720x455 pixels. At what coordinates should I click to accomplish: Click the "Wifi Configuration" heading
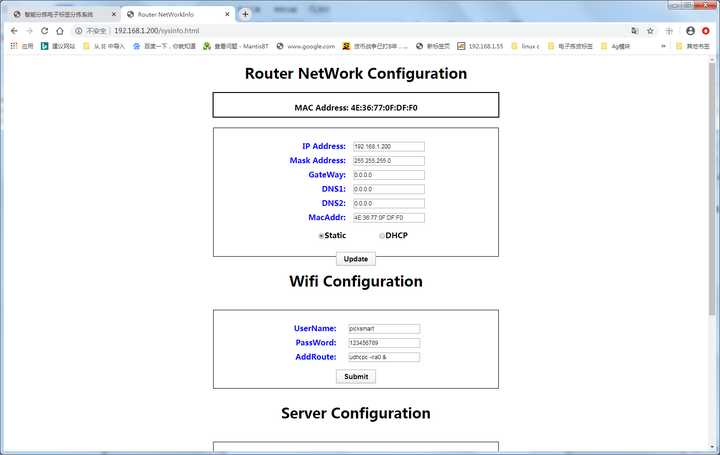click(356, 281)
